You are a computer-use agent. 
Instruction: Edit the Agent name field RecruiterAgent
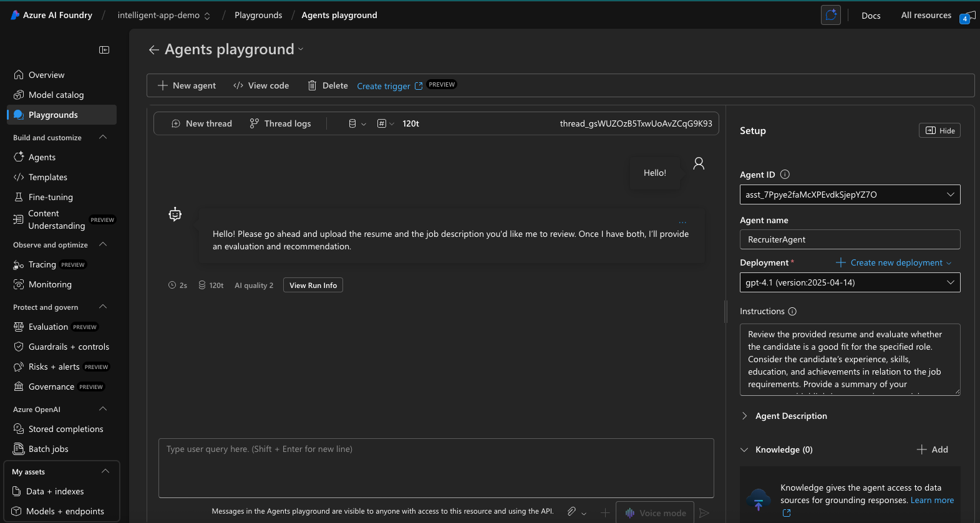click(x=850, y=239)
